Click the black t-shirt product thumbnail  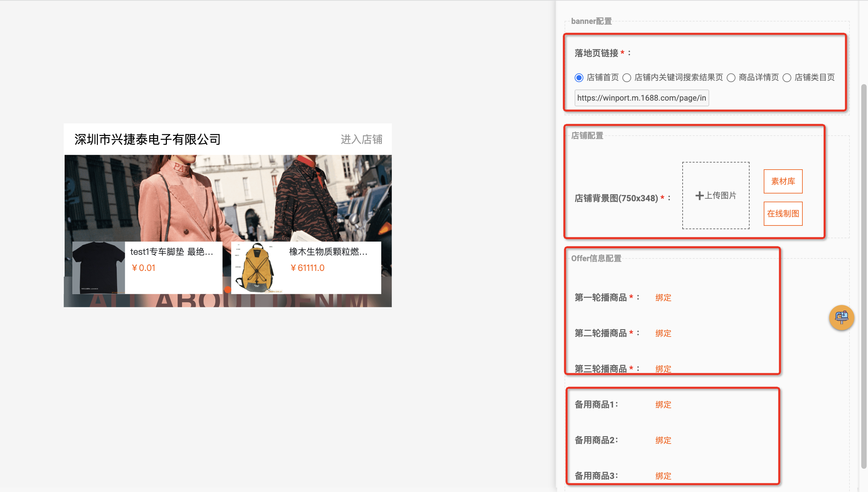(x=99, y=267)
